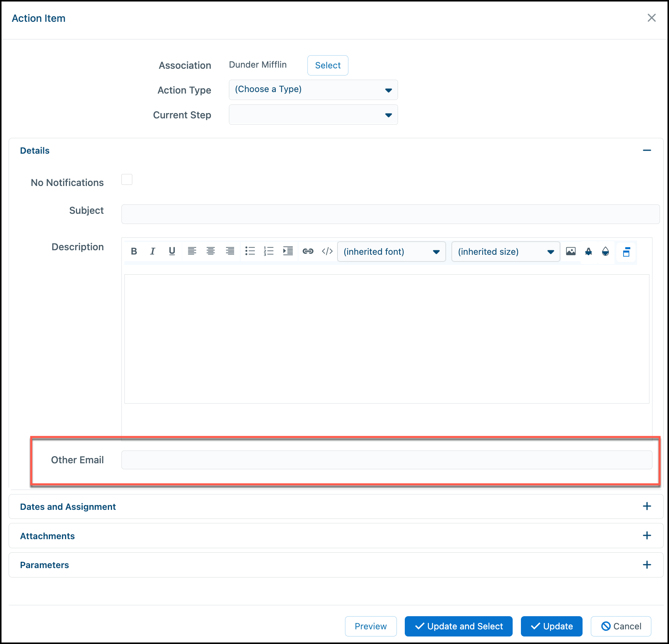Click the Parameters section heading
This screenshot has height=644, width=669.
coord(44,565)
